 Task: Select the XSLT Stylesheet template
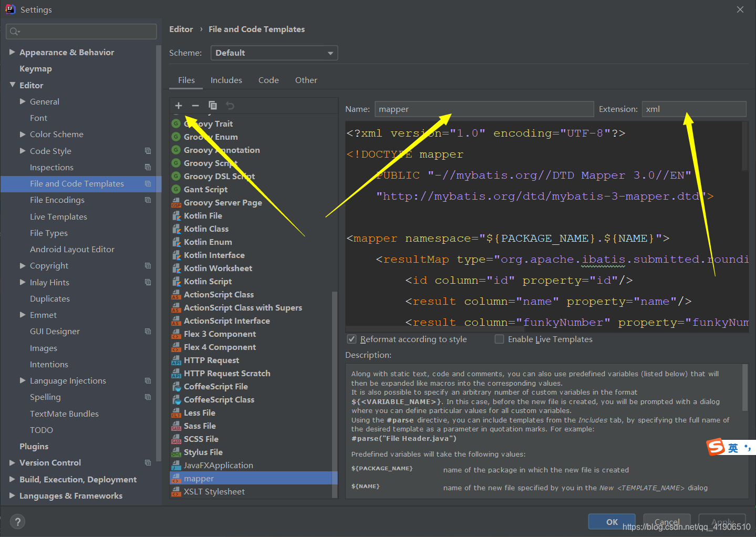point(214,491)
